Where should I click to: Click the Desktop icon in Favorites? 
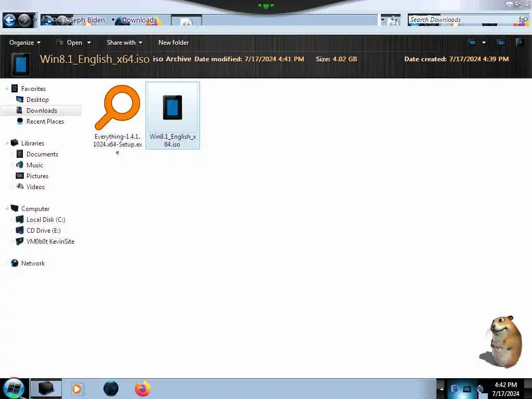tap(20, 99)
